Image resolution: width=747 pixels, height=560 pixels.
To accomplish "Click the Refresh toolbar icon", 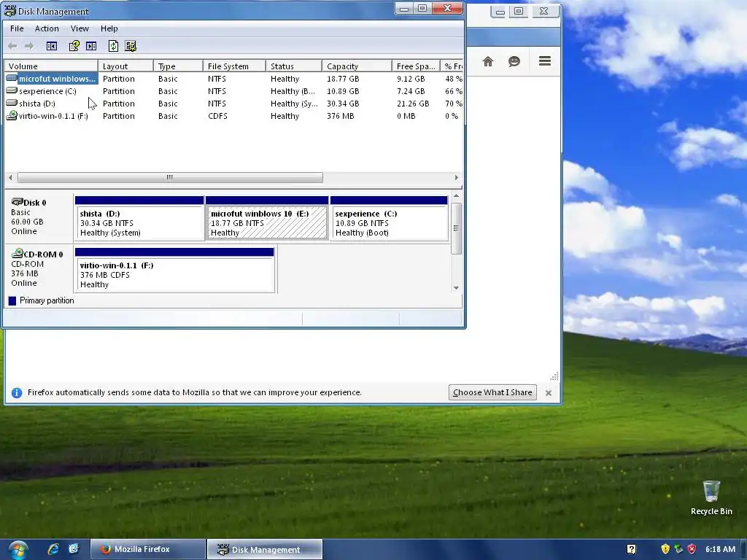I will coord(113,46).
